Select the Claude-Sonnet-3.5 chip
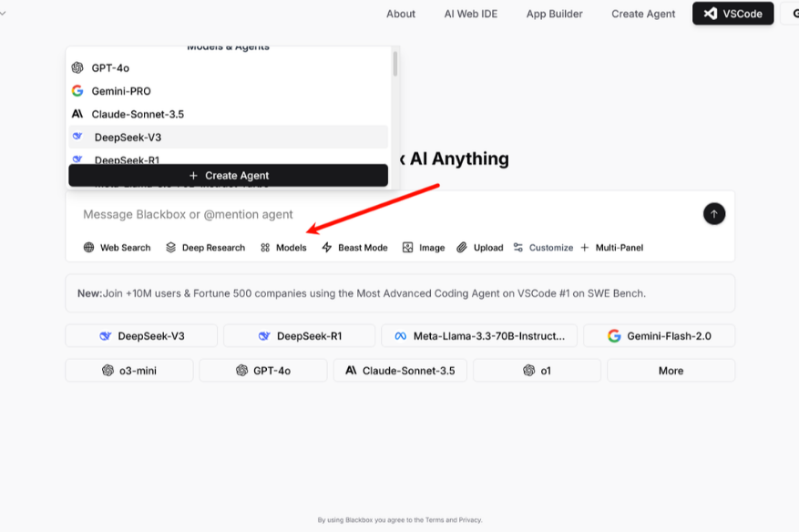This screenshot has width=799, height=532. [400, 371]
